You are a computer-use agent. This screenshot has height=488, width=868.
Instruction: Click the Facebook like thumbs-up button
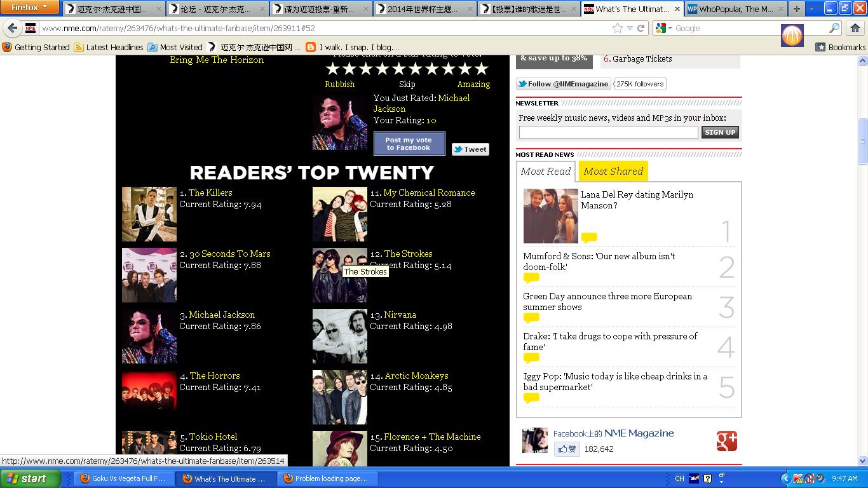[x=567, y=449]
